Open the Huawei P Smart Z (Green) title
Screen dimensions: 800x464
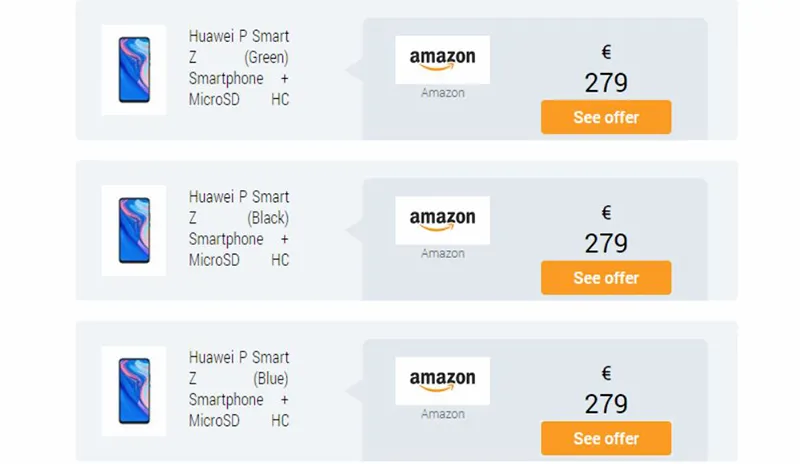pos(239,68)
